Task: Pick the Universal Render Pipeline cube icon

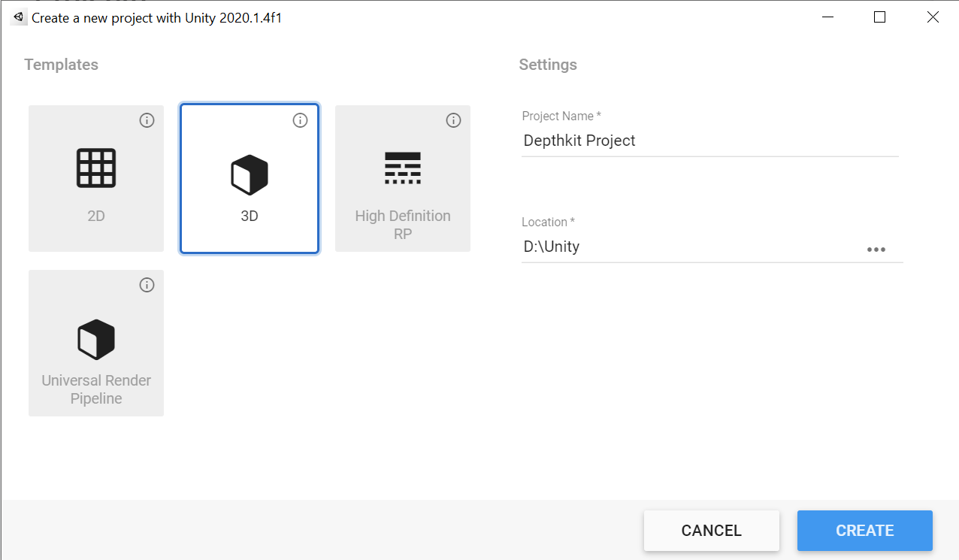Action: [96, 339]
